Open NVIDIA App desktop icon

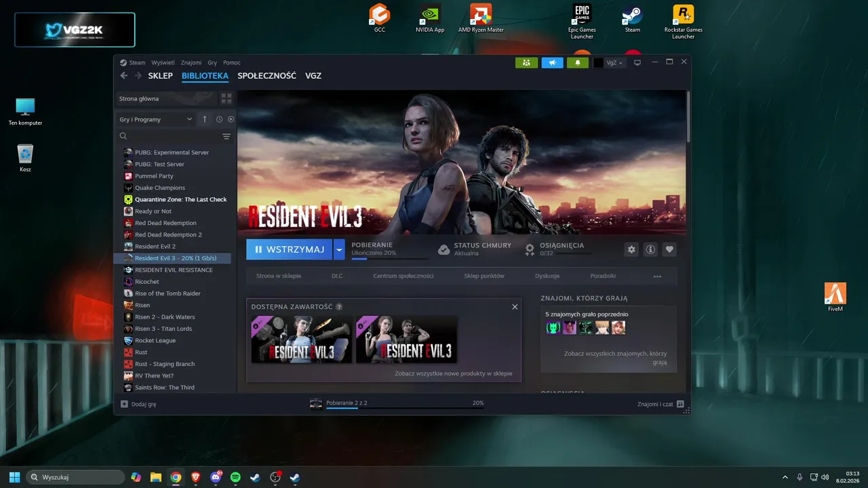click(430, 19)
